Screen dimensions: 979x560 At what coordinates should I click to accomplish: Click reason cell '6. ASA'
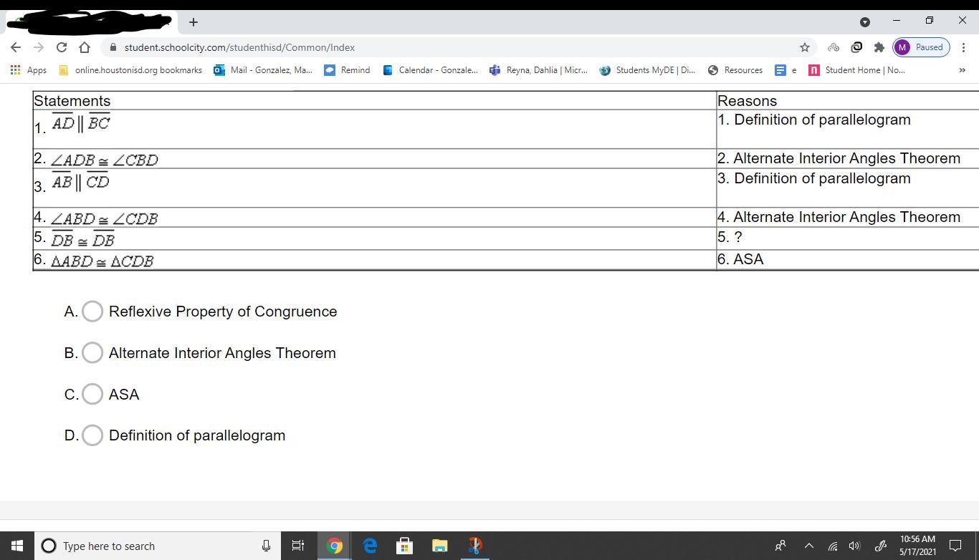click(x=848, y=259)
